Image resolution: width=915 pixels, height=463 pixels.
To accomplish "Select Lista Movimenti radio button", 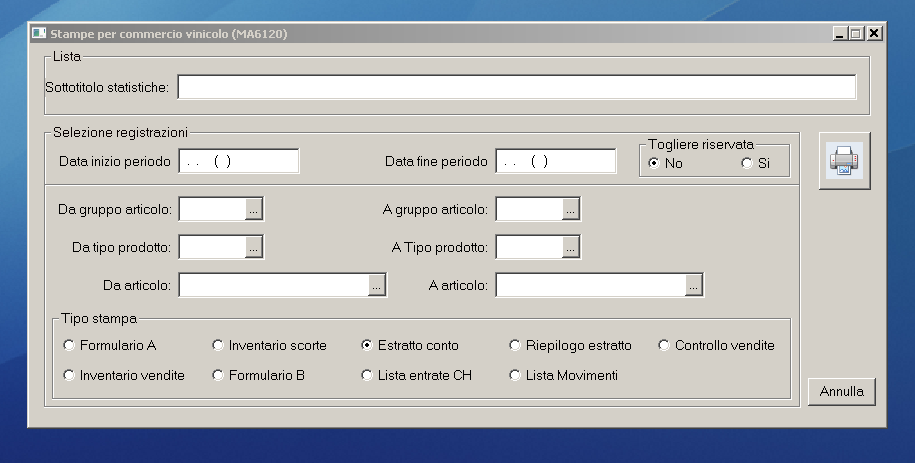I will point(516,376).
